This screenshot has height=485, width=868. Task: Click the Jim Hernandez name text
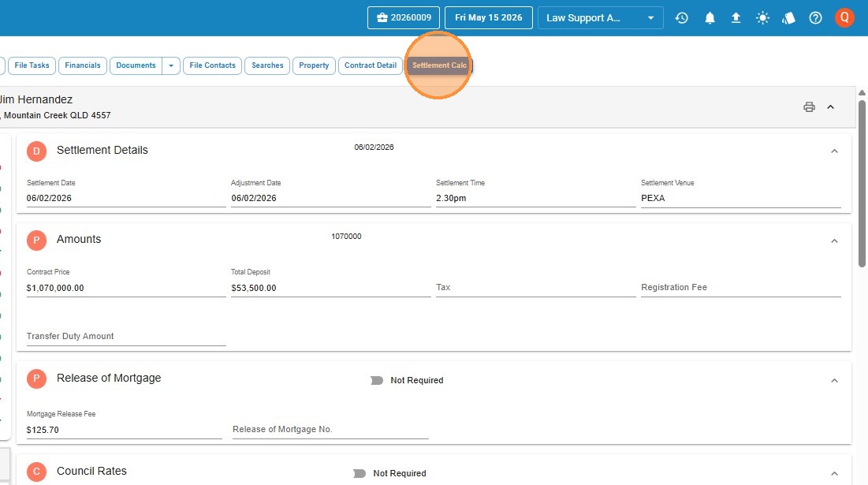[36, 99]
